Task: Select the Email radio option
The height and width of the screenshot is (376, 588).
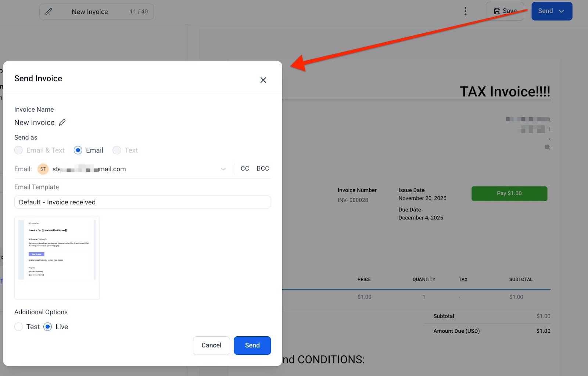Action: (x=78, y=150)
